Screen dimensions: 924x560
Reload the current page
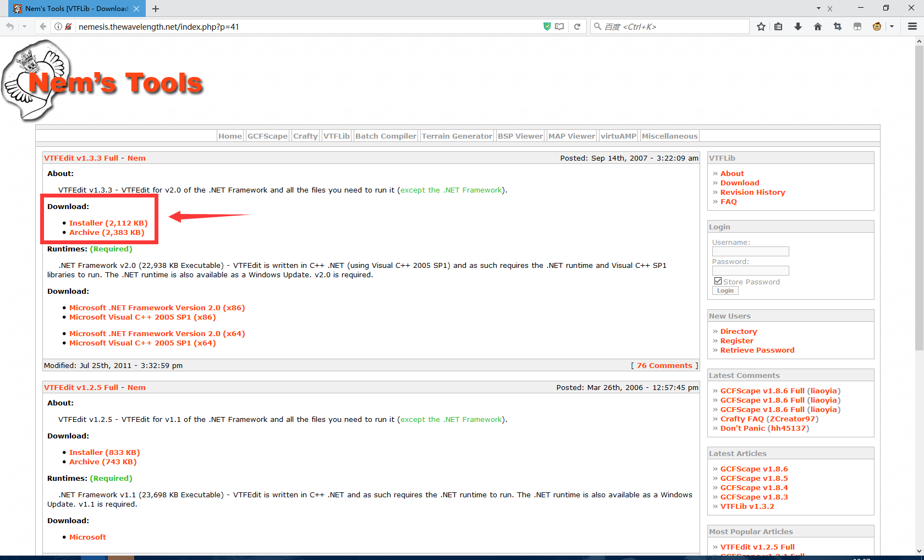(577, 26)
